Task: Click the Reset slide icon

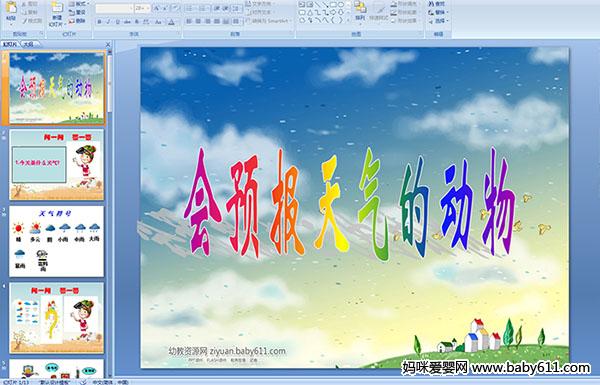Action: point(72,13)
